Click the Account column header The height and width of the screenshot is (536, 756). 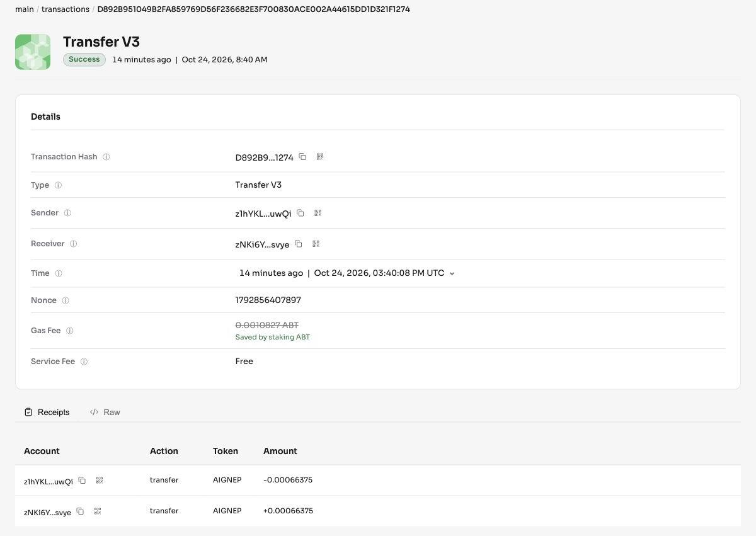pyautogui.click(x=42, y=451)
